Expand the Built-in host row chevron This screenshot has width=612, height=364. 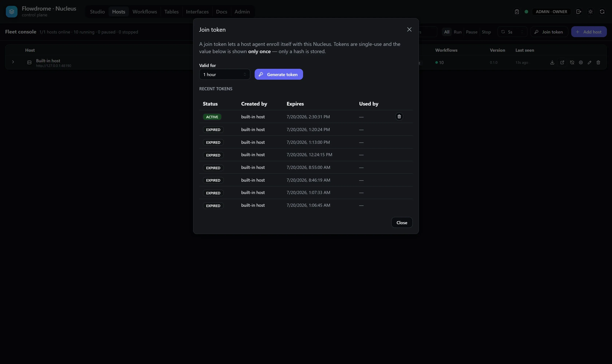13,62
